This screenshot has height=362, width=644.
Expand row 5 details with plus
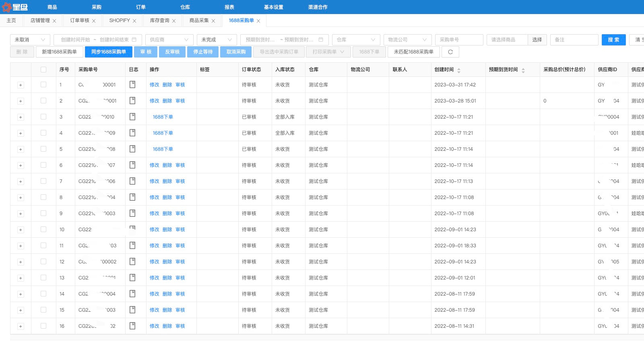[21, 149]
